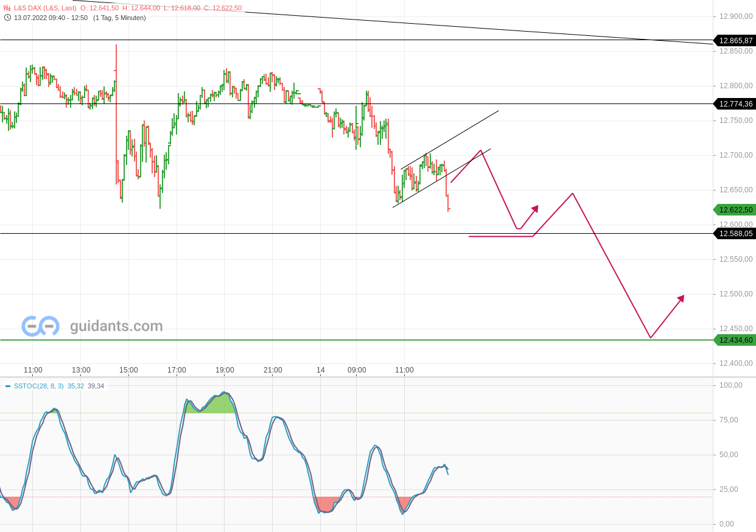Viewport: 756px width, 532px height.
Task: Select the green 12.622,50 last-price tag
Action: 734,209
